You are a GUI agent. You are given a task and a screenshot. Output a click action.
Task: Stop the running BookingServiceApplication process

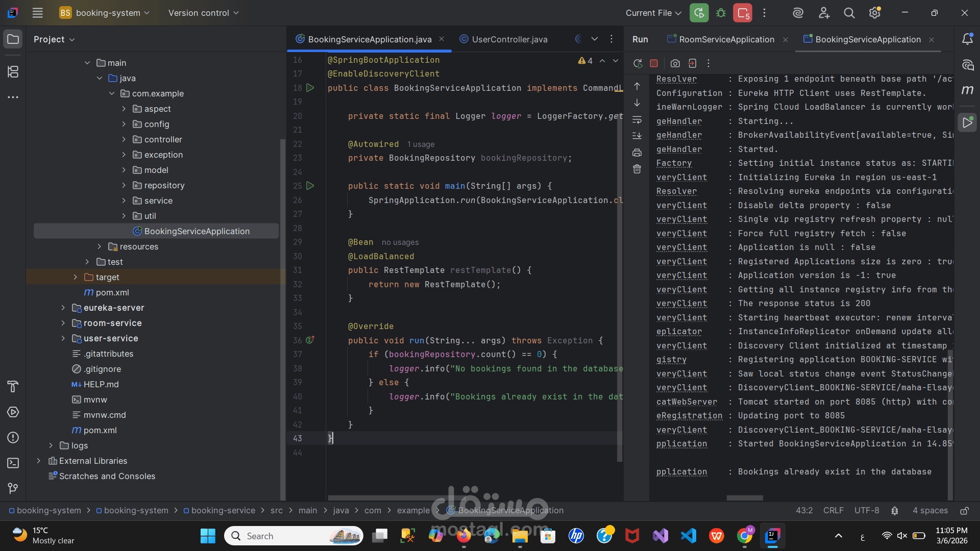[654, 63]
